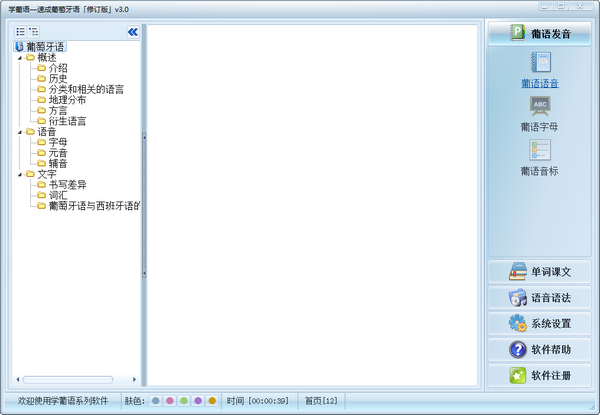Select the 葡萄牙语与西班牙语 tree item
The width and height of the screenshot is (600, 415).
[x=94, y=206]
